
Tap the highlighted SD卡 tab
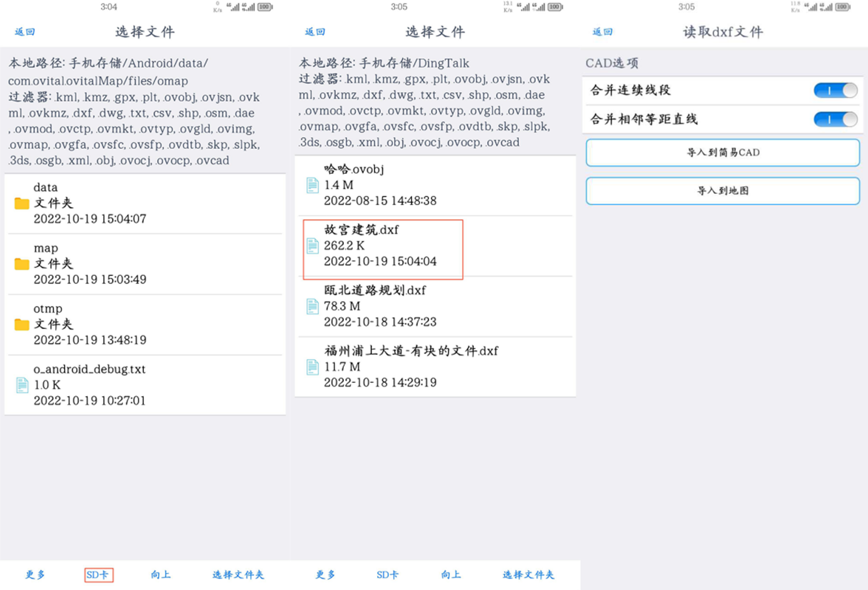[98, 574]
